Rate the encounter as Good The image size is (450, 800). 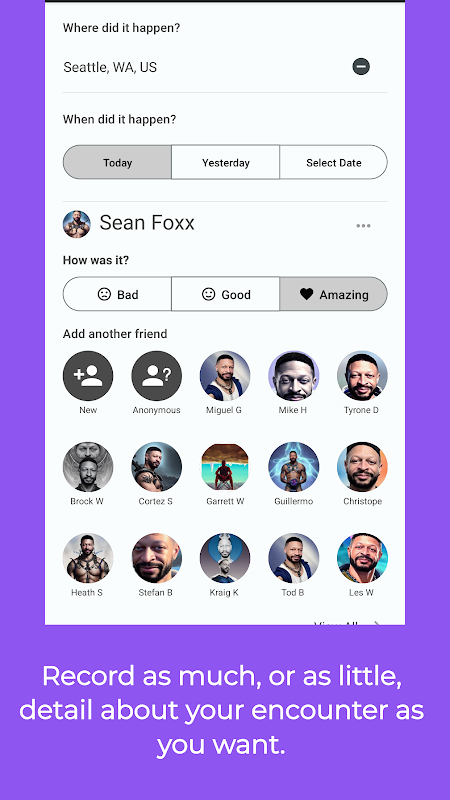(x=226, y=294)
